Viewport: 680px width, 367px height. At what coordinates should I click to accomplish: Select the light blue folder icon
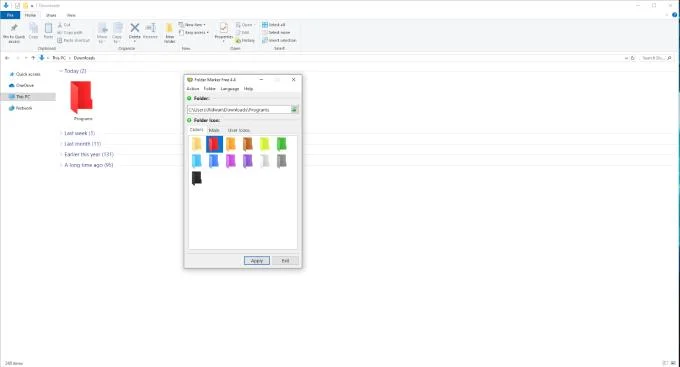(197, 161)
